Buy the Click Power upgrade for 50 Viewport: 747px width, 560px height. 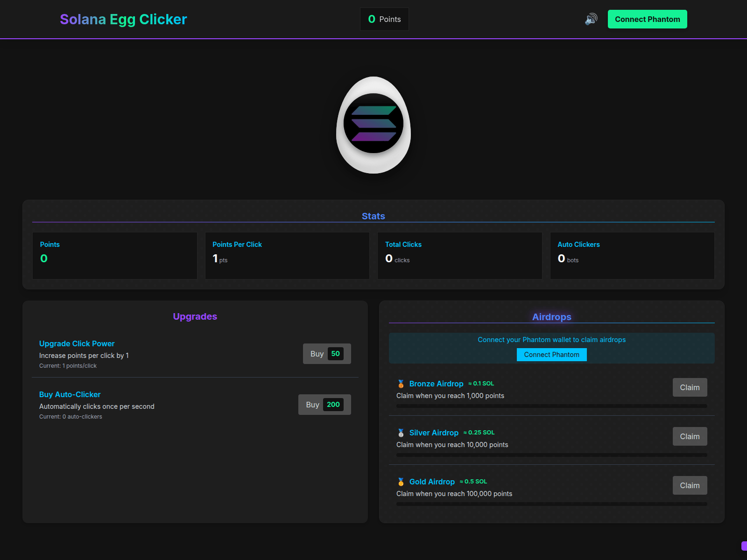327,354
